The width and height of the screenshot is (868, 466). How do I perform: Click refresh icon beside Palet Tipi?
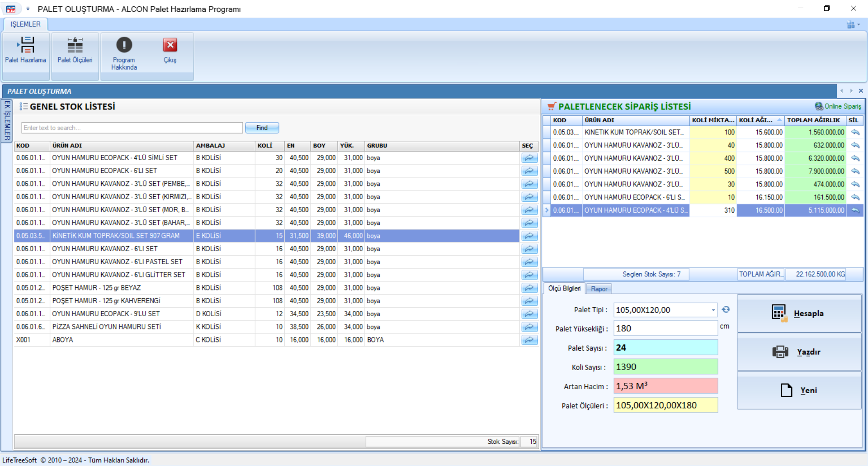pos(726,309)
